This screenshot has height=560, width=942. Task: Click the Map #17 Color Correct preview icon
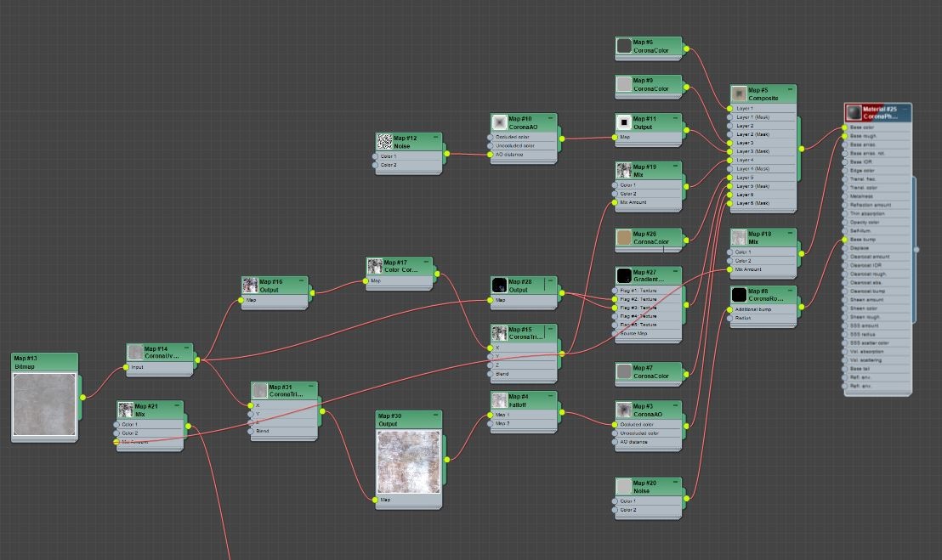(375, 267)
